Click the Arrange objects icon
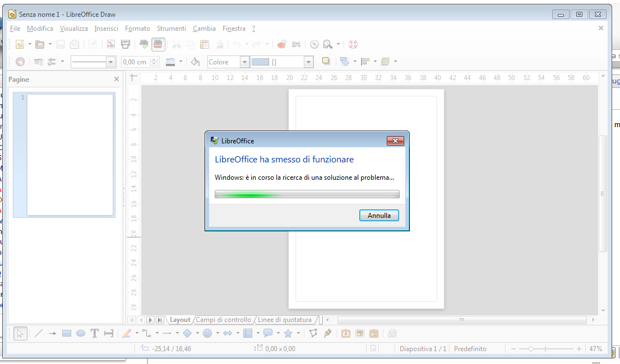Screen dimensions: 620x364 (385, 62)
